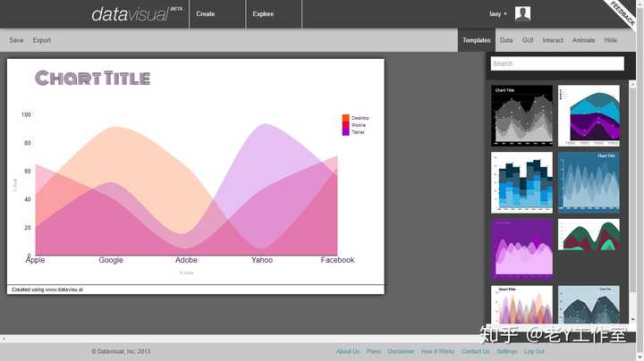The width and height of the screenshot is (644, 361).
Task: Expand the username dropdown arrow
Action: 505,14
